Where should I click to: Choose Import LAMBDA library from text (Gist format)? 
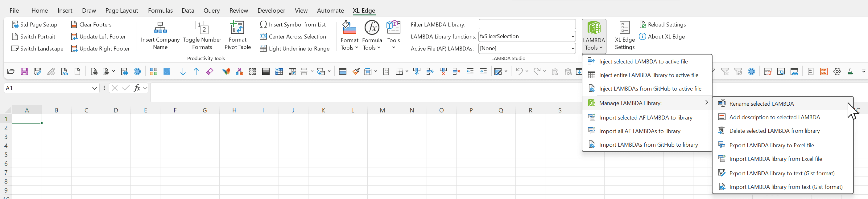[x=783, y=187]
